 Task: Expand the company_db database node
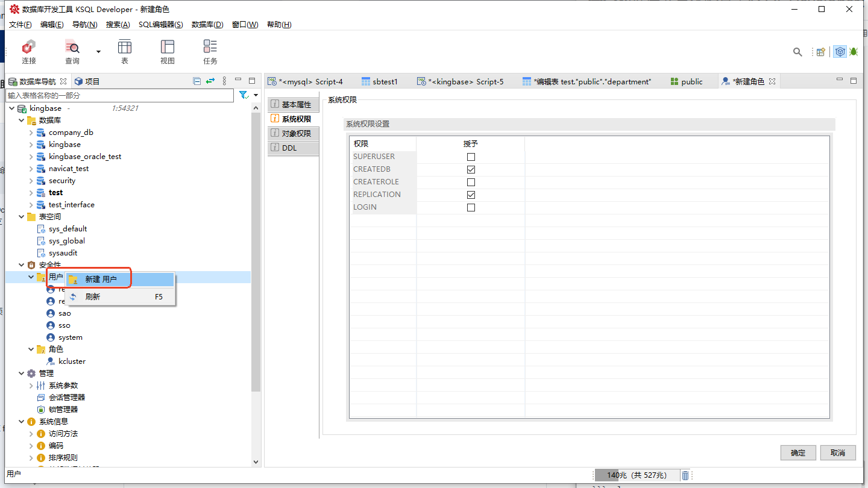coord(31,133)
